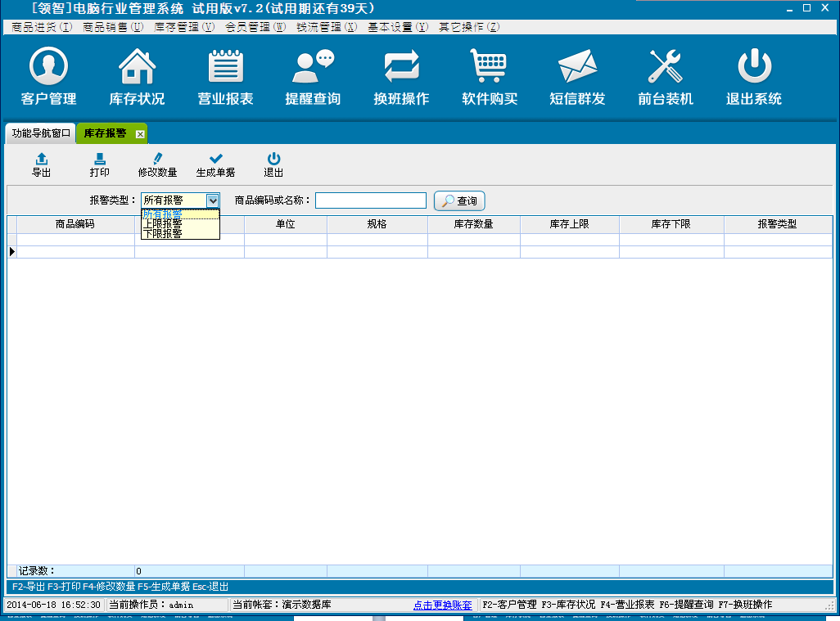Click 修改数量 pencil toolbar button
This screenshot has height=621, width=840.
(157, 164)
